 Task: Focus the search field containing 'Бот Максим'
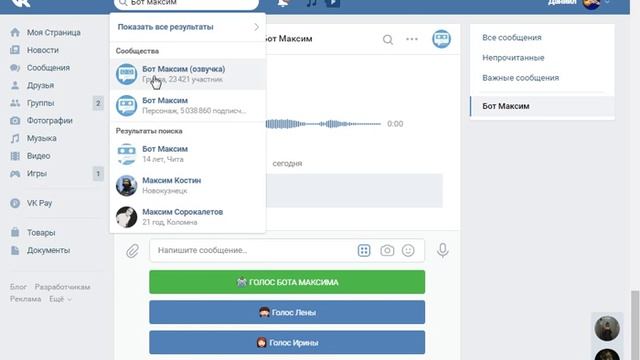(x=186, y=4)
